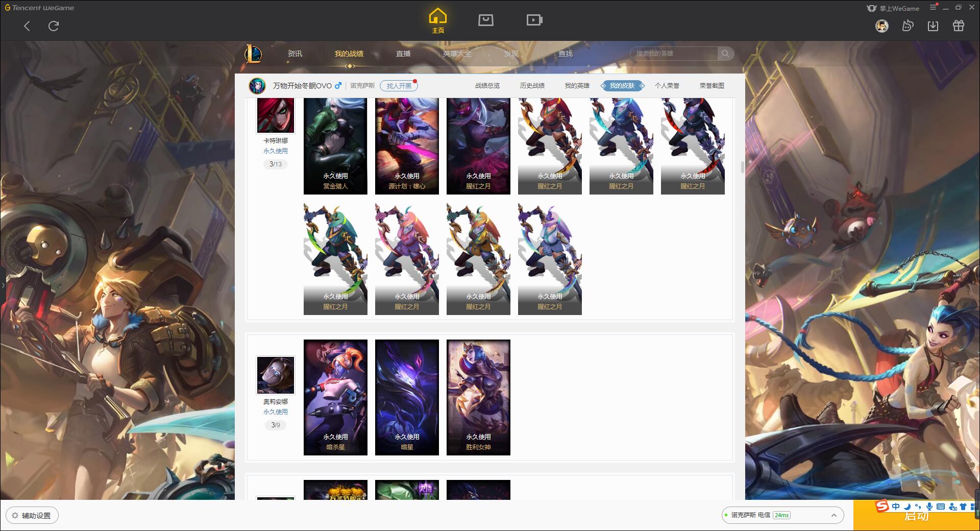Click the yellow 启动 launch button
This screenshot has height=531, width=980.
coord(916,516)
